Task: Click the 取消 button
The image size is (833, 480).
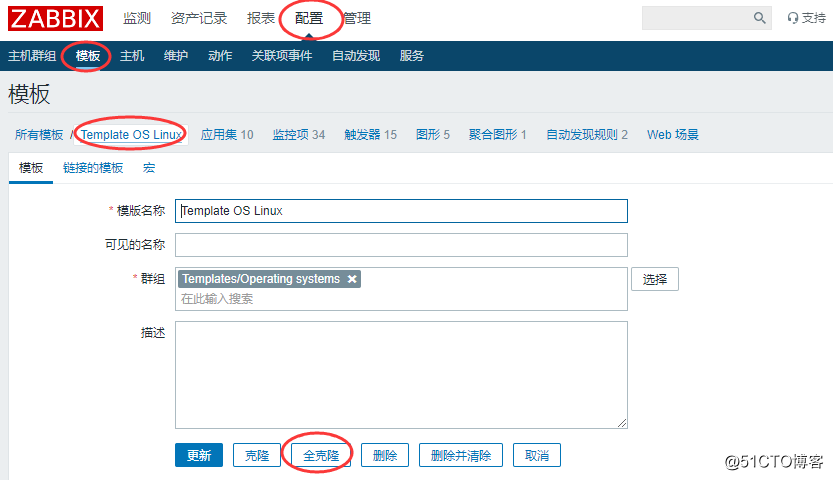Action: 537,456
